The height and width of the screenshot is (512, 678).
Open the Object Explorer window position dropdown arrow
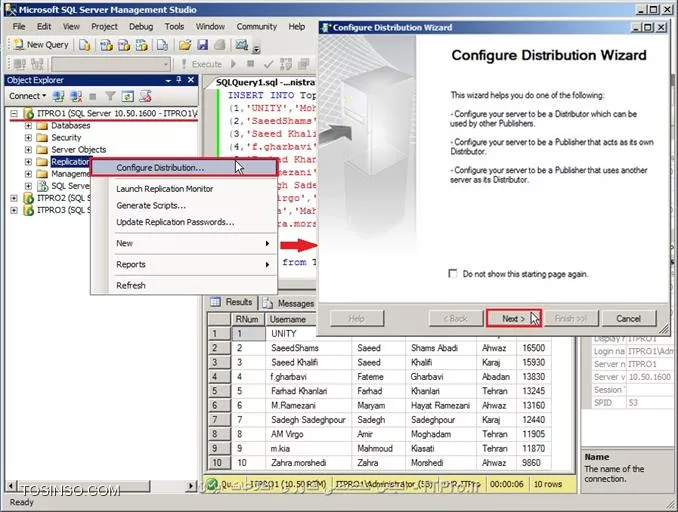tap(168, 80)
